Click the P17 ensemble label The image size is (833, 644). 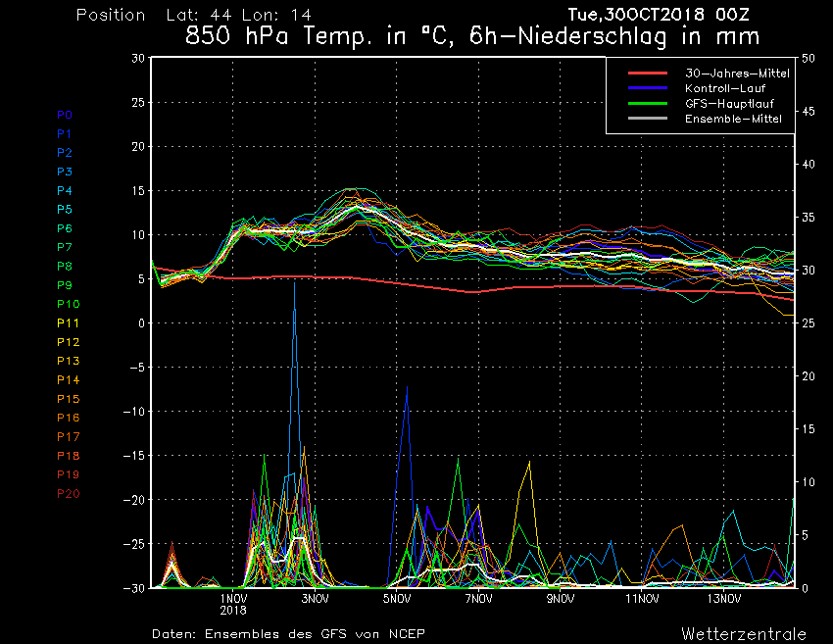tap(68, 437)
